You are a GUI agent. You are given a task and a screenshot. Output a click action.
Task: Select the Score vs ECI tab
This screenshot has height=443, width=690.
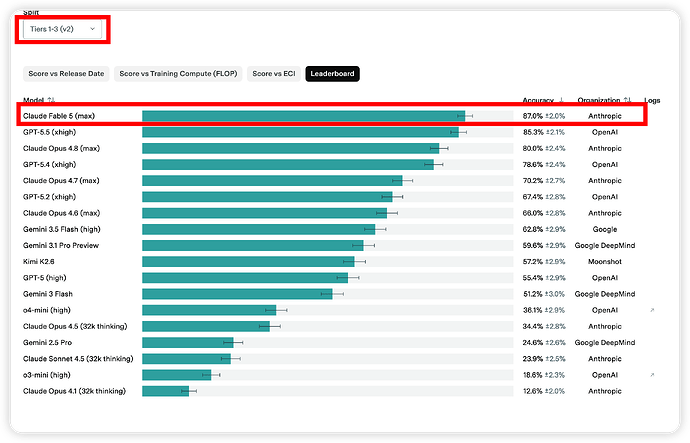pos(274,74)
